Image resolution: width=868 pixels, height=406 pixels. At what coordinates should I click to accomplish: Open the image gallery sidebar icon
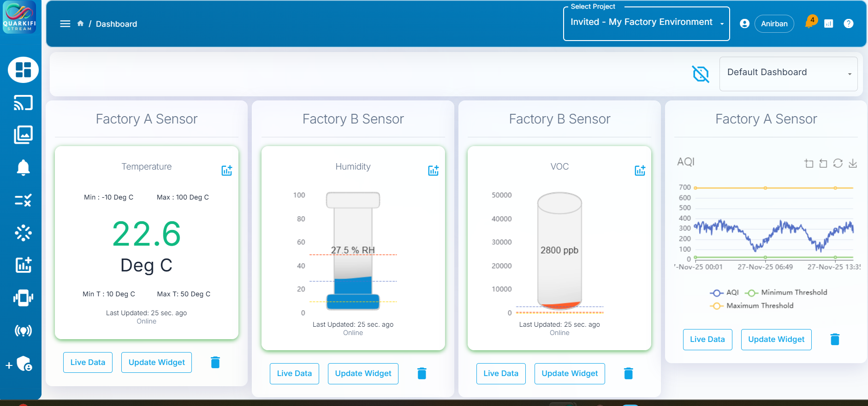(x=23, y=135)
